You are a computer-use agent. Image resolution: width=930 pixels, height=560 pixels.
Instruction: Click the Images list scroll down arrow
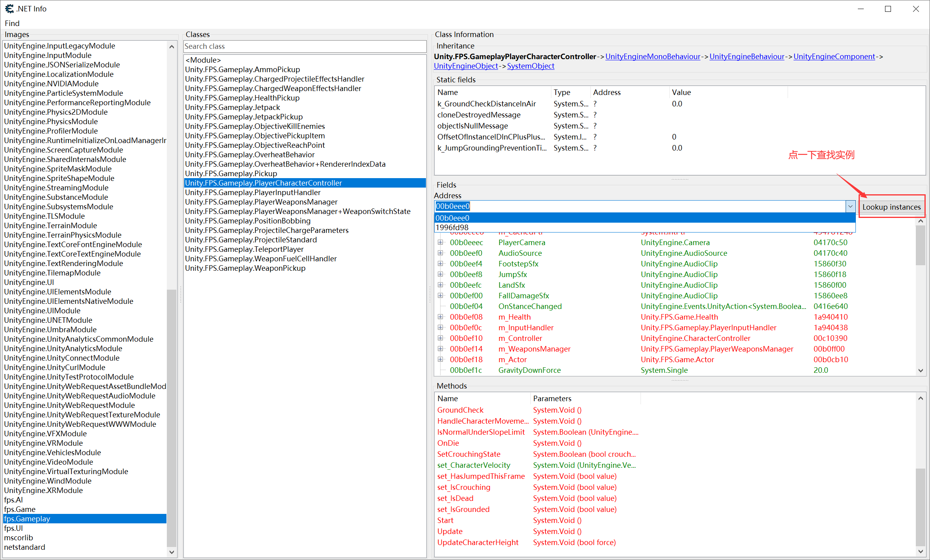[172, 552]
